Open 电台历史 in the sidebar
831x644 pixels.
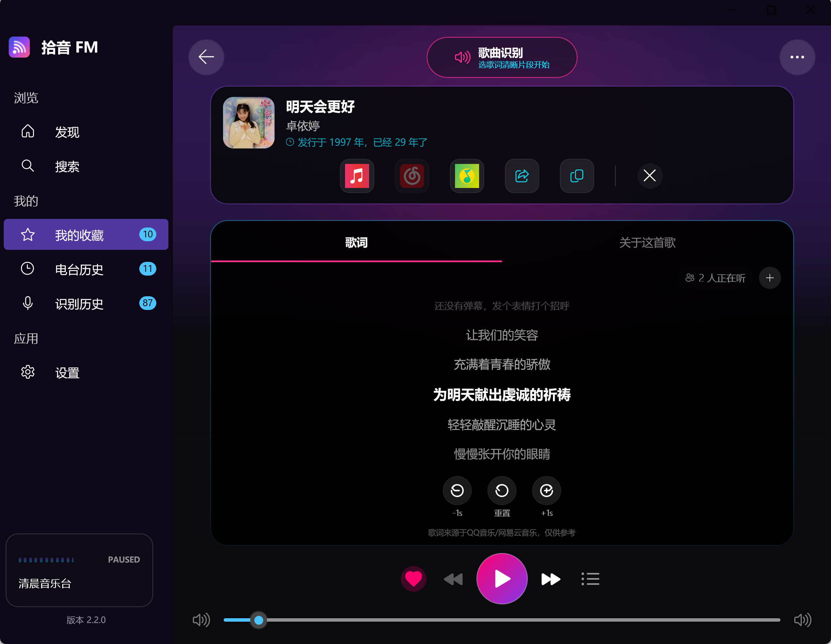86,269
